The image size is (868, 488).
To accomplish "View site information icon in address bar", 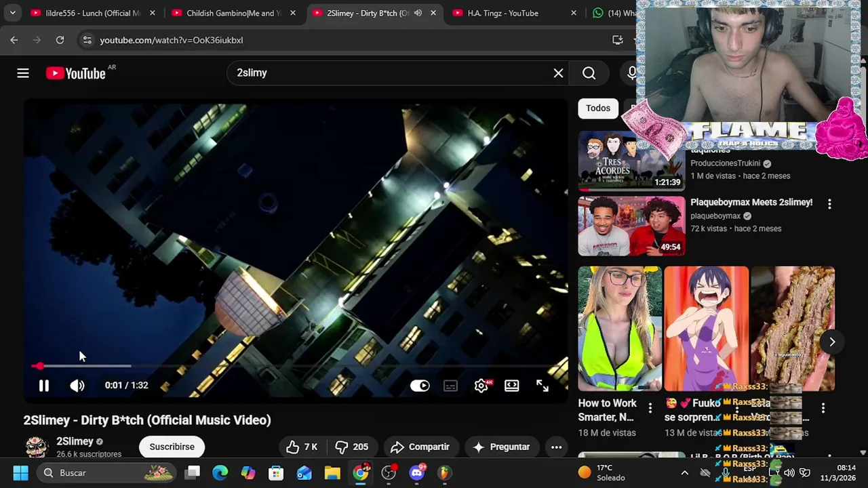I will coord(87,40).
